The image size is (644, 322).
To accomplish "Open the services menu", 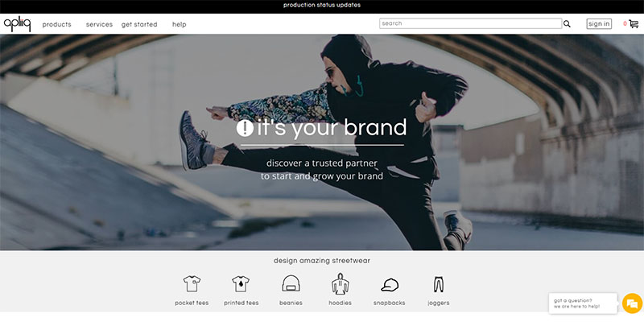I will [x=99, y=24].
